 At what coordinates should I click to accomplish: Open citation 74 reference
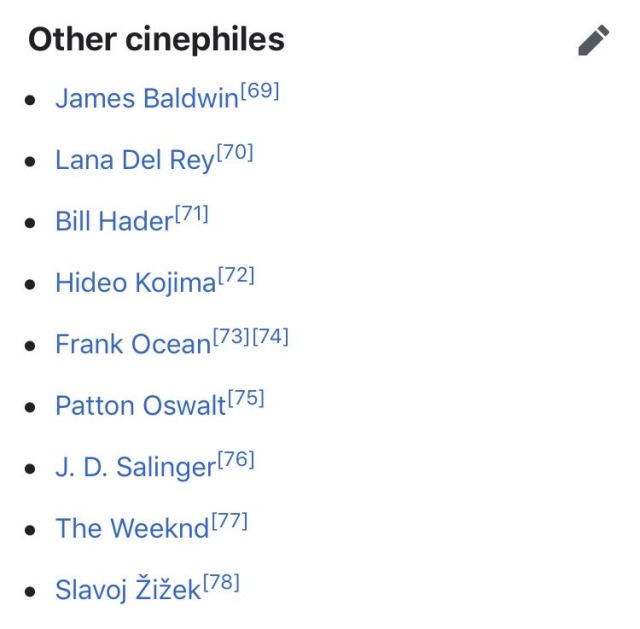click(x=270, y=337)
